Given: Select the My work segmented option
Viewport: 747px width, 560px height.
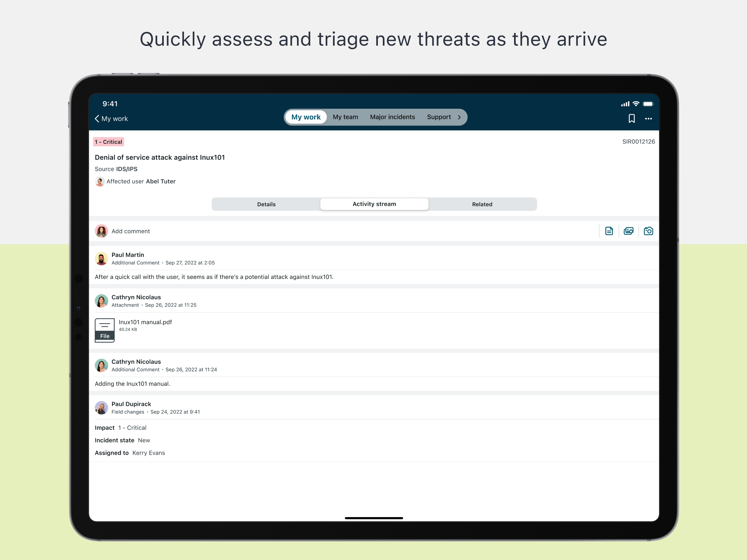Looking at the screenshot, I should (306, 117).
